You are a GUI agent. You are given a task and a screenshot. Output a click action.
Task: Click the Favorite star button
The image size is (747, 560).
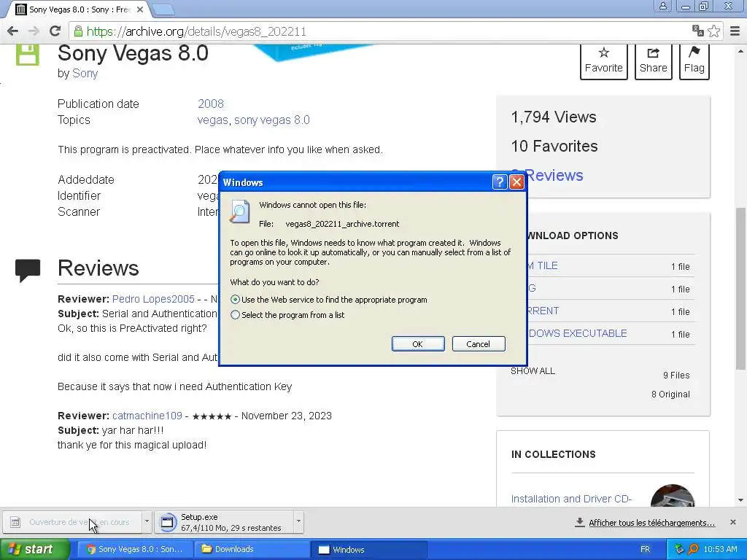[603, 61]
